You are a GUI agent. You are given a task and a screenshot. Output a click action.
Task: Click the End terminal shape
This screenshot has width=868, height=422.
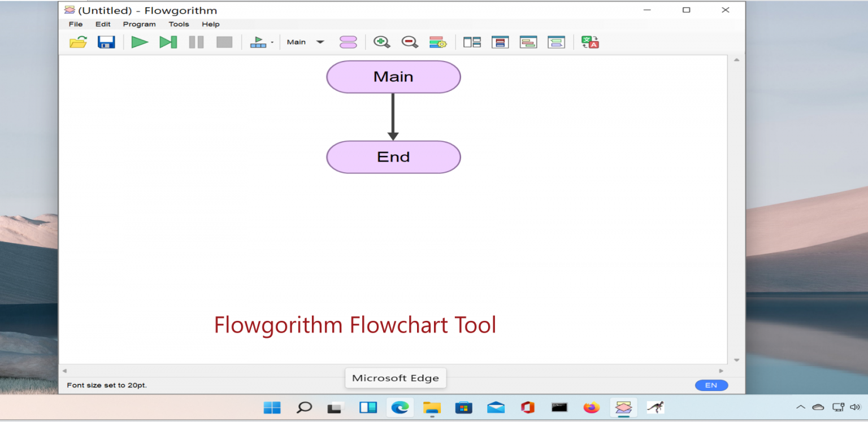tap(393, 157)
